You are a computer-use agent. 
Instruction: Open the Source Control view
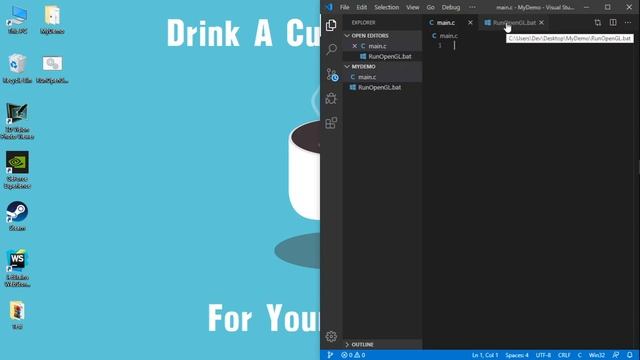coord(331,74)
